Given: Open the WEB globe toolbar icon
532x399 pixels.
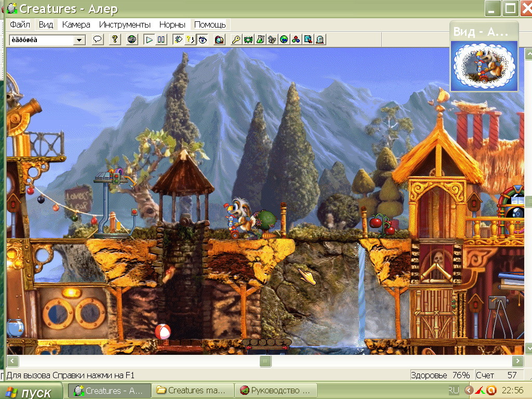Looking at the screenshot, I should click(x=132, y=39).
